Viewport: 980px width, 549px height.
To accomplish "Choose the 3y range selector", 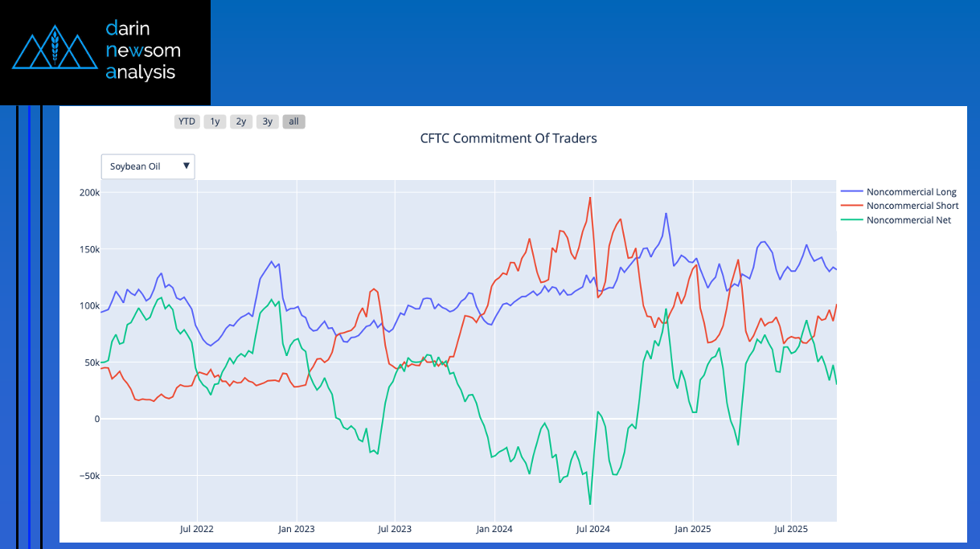I will click(268, 121).
